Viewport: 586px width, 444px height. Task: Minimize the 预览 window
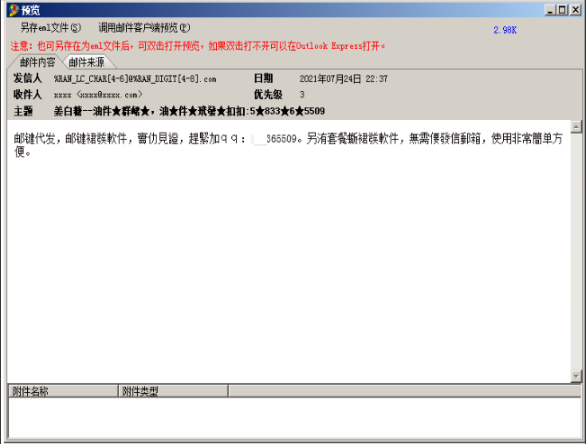pyautogui.click(x=550, y=10)
